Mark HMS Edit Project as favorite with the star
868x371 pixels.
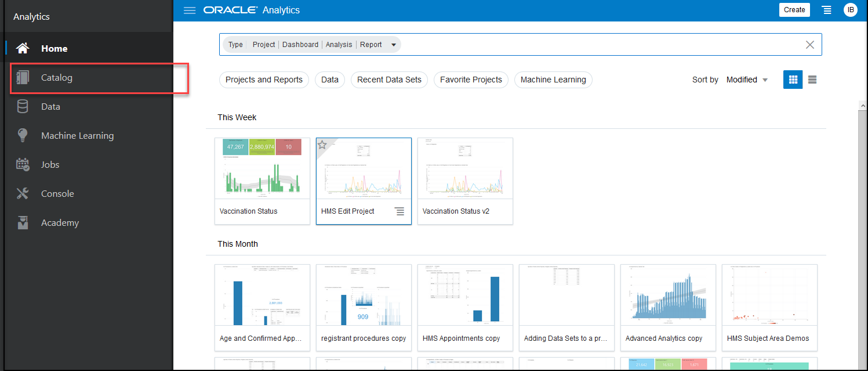pyautogui.click(x=323, y=144)
